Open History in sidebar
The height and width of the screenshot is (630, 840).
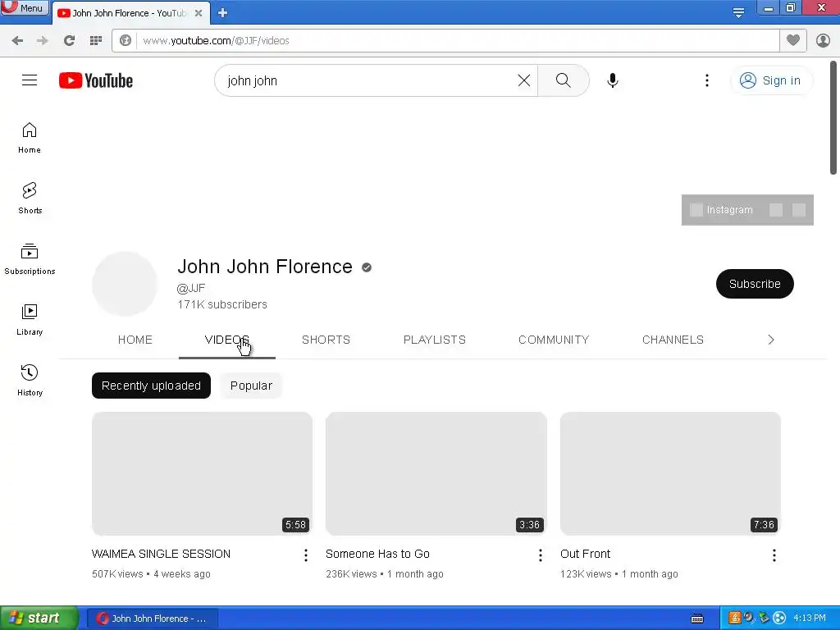pyautogui.click(x=30, y=381)
